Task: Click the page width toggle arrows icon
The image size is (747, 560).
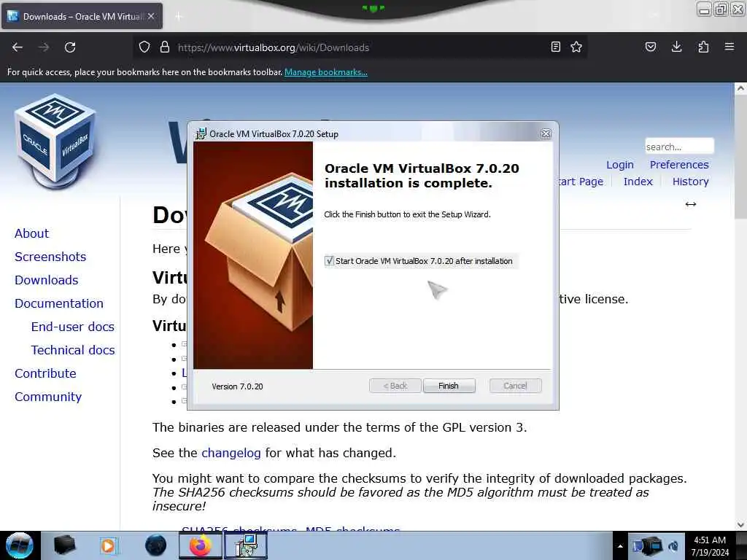Action: point(691,204)
